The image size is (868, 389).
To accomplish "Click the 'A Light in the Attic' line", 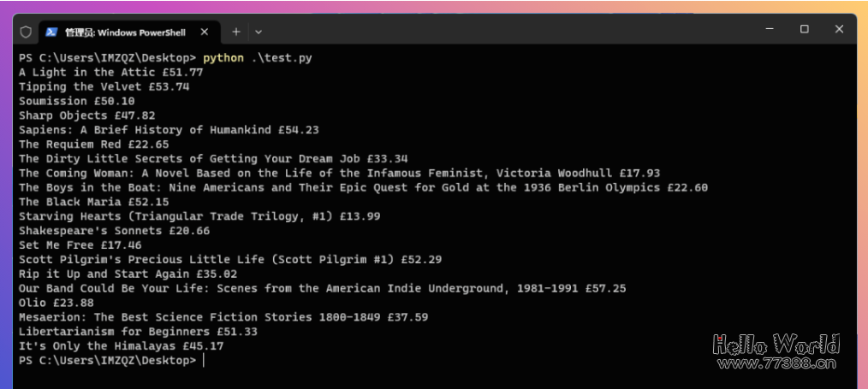I will tap(110, 72).
